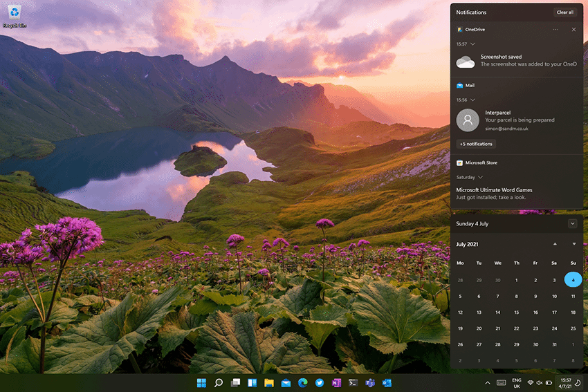Collapse the calendar with chevron button

pos(572,223)
